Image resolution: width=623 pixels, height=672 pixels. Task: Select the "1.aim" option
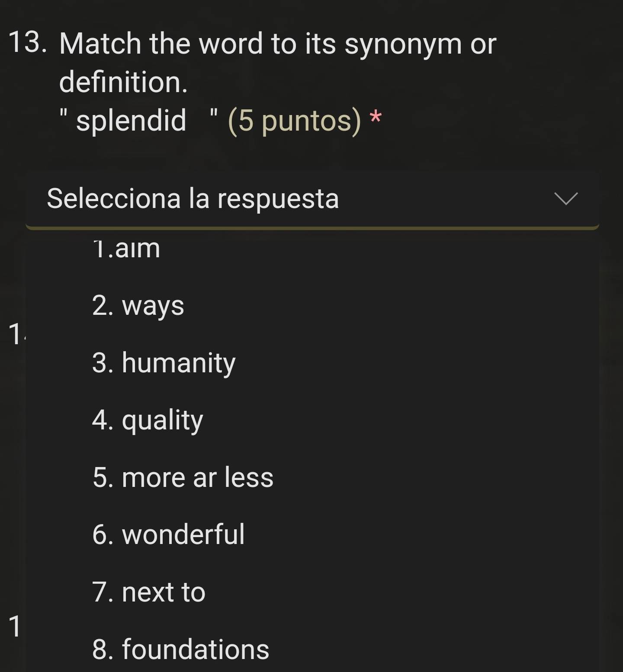(x=126, y=249)
